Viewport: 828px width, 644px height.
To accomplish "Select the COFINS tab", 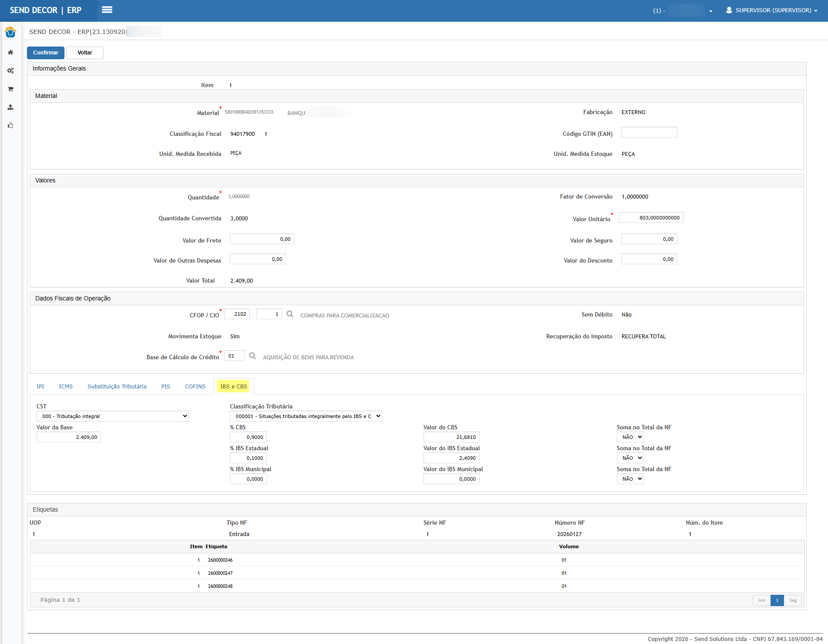I will coord(195,387).
